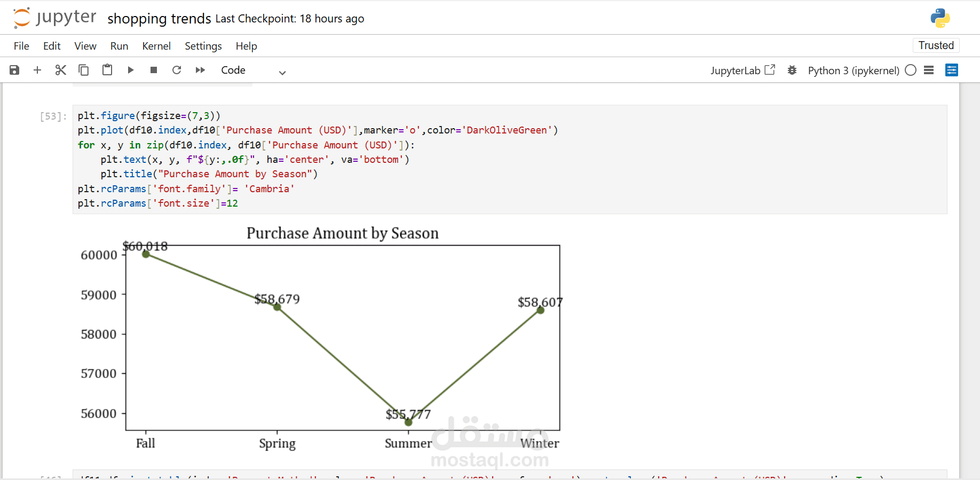Click the Jupyter logo

coord(54,18)
